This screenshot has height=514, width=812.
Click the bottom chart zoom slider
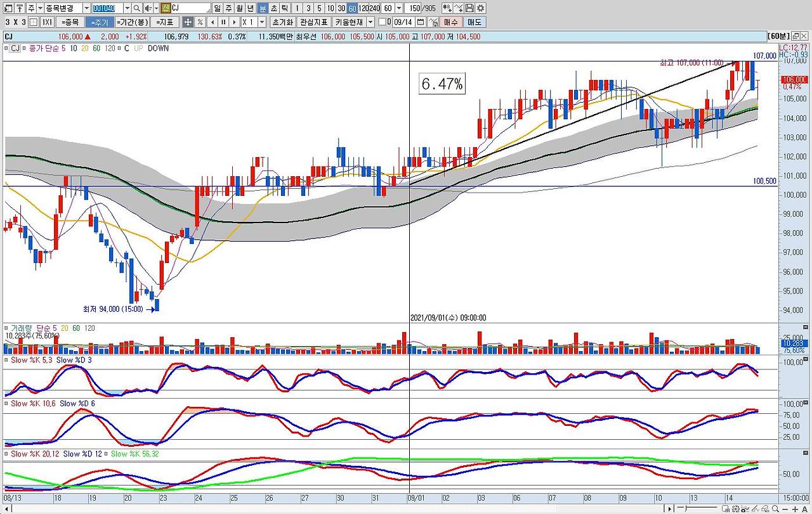pos(696,509)
